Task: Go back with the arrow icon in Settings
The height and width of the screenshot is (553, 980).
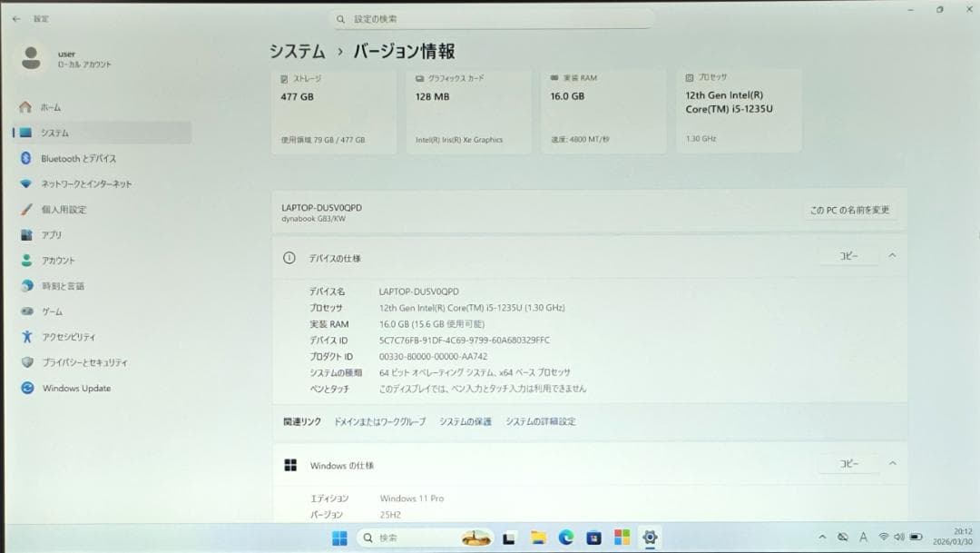Action: pos(17,19)
